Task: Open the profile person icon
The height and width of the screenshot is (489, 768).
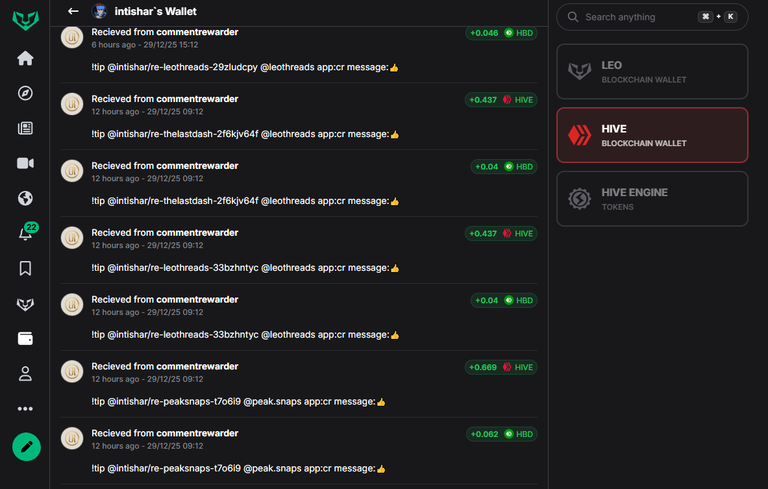Action: [x=25, y=374]
